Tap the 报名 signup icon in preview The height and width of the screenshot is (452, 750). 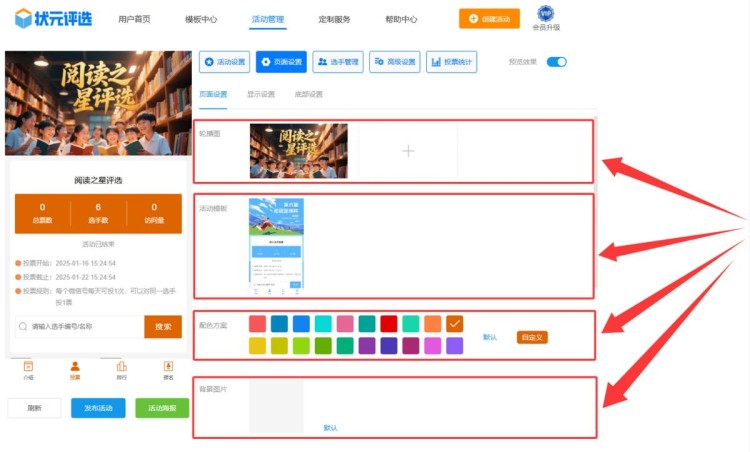pos(168,368)
